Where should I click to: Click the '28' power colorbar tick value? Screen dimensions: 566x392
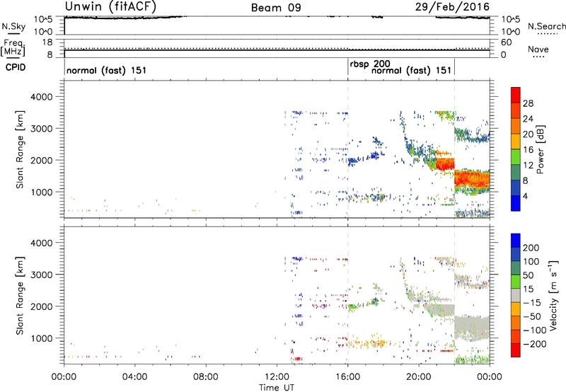(x=528, y=103)
